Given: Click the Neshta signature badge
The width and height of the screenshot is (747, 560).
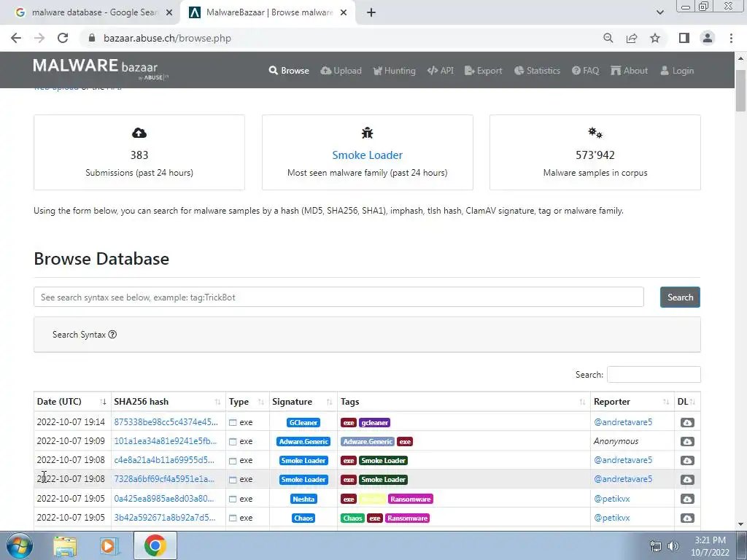Looking at the screenshot, I should click(303, 499).
